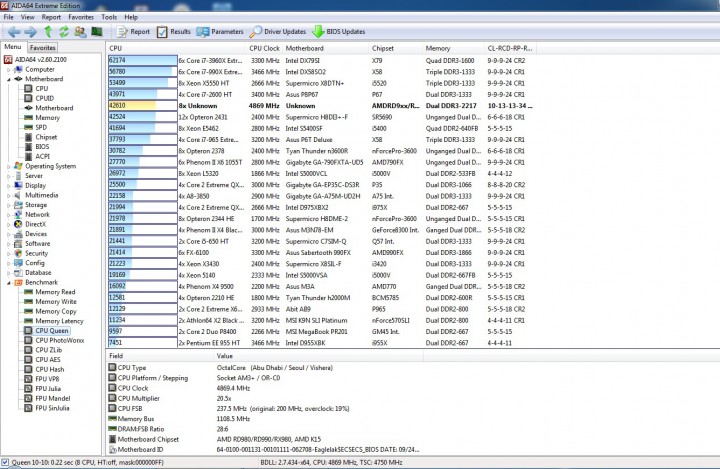Collapse the Motherboard tree node
The width and height of the screenshot is (720, 469).
click(8, 79)
